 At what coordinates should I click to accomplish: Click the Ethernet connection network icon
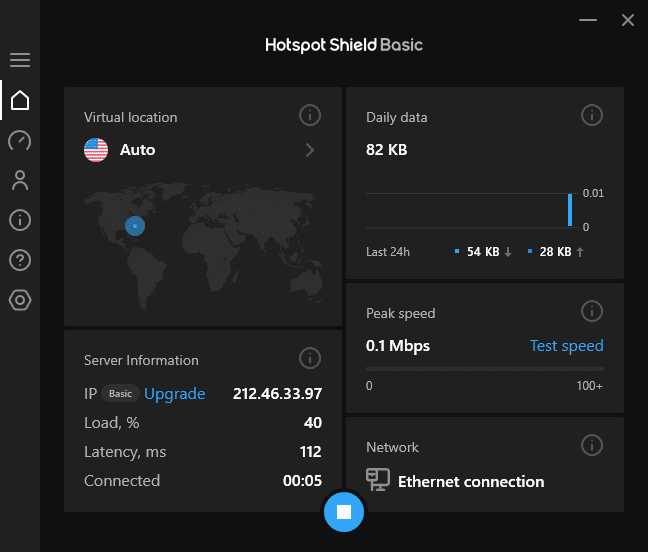coord(378,481)
